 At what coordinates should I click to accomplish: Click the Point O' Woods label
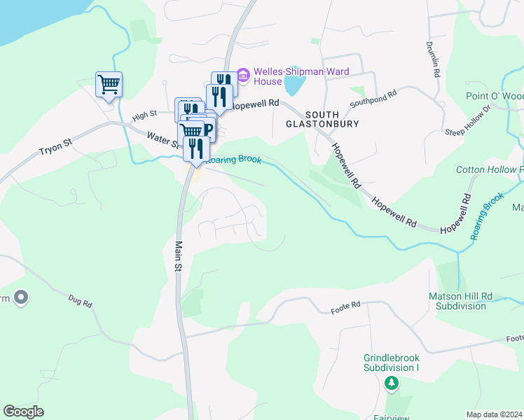click(495, 96)
